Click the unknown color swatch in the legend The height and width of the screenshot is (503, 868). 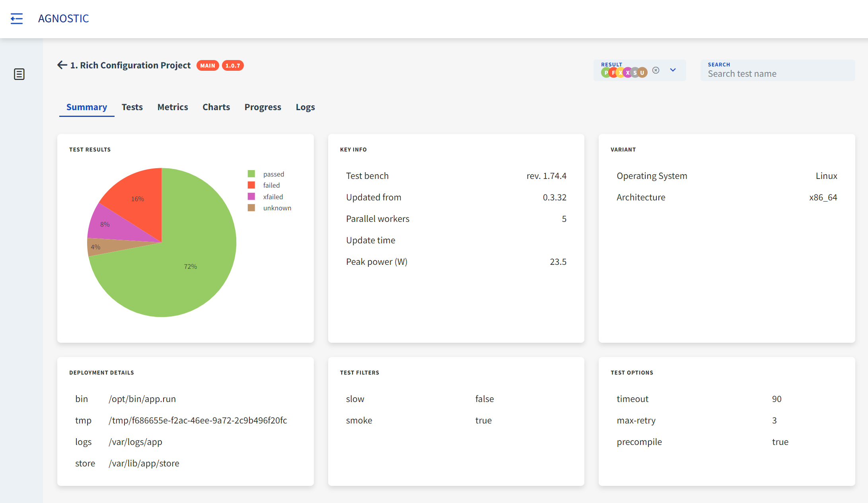click(251, 208)
